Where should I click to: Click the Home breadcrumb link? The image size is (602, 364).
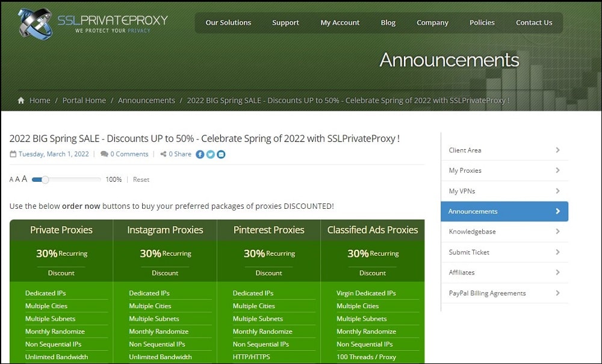point(40,100)
